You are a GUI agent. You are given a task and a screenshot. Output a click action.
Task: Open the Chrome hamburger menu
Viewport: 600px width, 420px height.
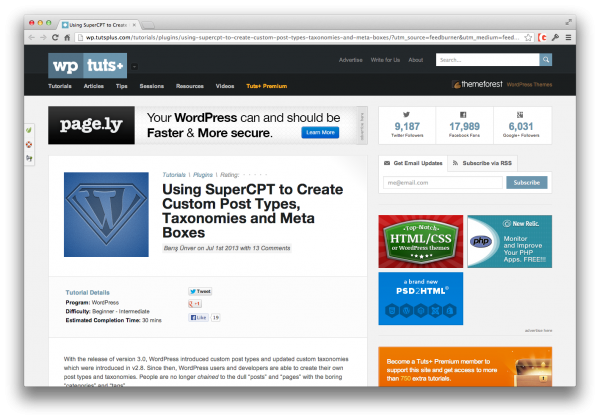click(569, 37)
